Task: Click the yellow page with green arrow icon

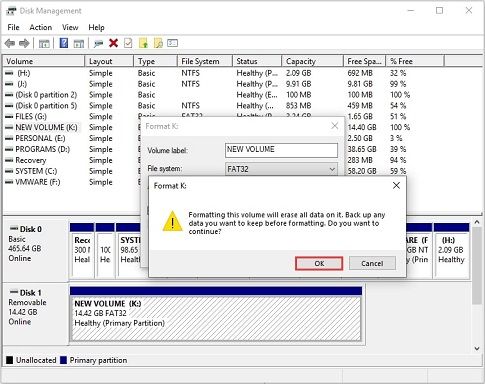Action: coord(143,43)
